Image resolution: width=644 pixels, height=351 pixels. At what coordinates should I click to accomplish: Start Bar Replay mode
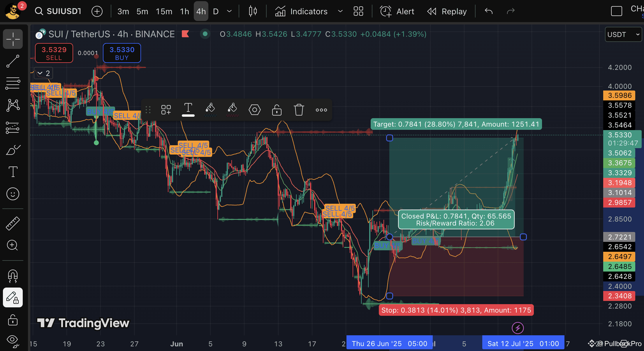coord(447,11)
